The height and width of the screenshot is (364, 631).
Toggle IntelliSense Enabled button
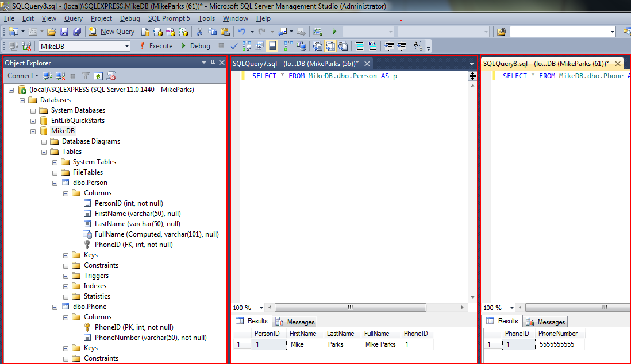point(272,46)
